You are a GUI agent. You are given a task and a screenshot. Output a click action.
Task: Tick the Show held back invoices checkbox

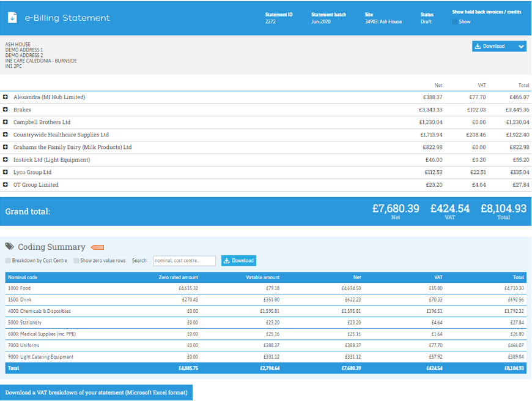454,21
